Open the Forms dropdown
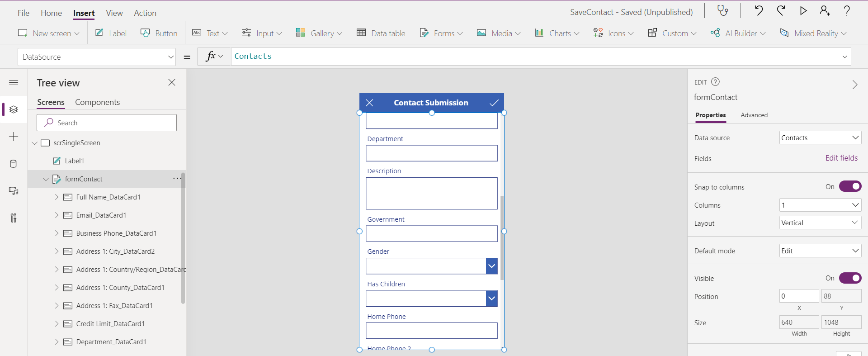The height and width of the screenshot is (356, 868). pos(441,33)
